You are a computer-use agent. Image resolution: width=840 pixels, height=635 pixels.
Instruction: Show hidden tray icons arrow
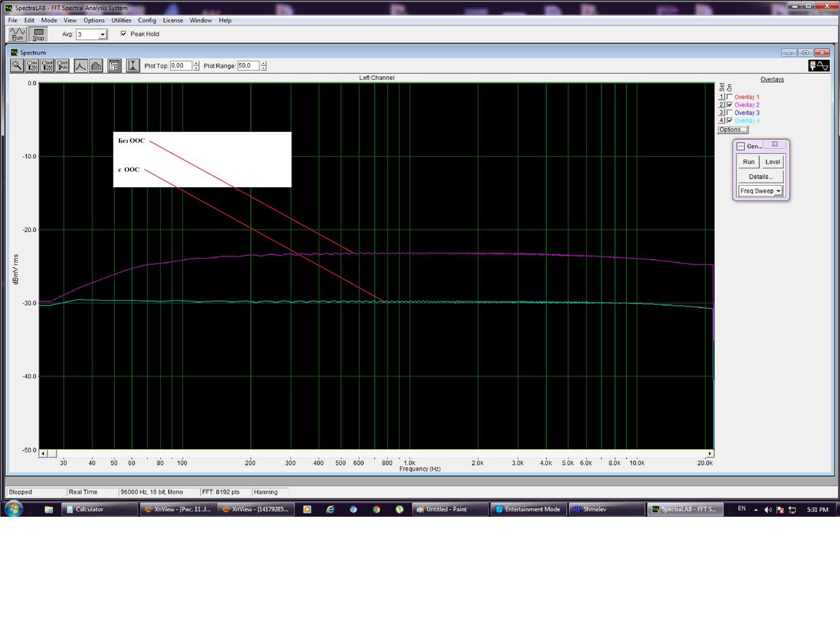pyautogui.click(x=755, y=510)
